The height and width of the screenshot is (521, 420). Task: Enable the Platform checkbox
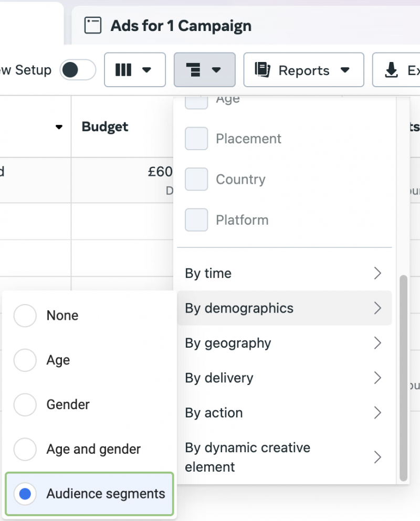click(x=196, y=220)
